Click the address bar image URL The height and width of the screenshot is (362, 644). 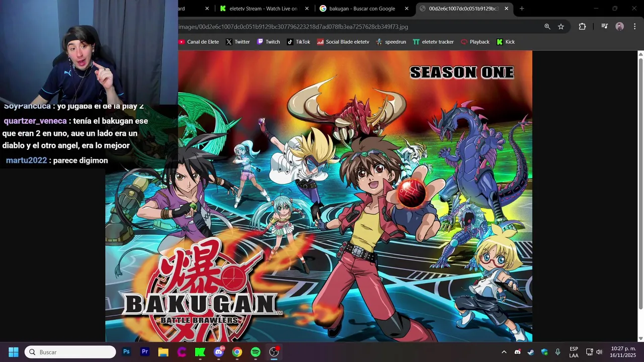(293, 27)
